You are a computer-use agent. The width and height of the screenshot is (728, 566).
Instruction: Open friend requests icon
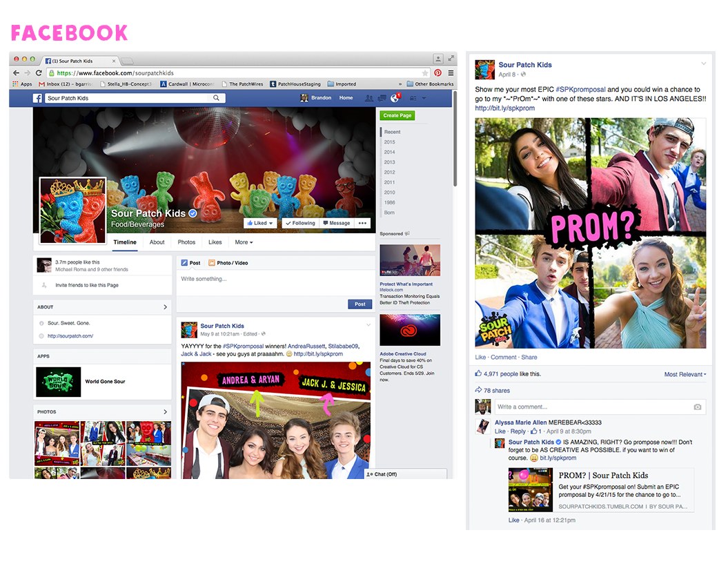pyautogui.click(x=369, y=98)
